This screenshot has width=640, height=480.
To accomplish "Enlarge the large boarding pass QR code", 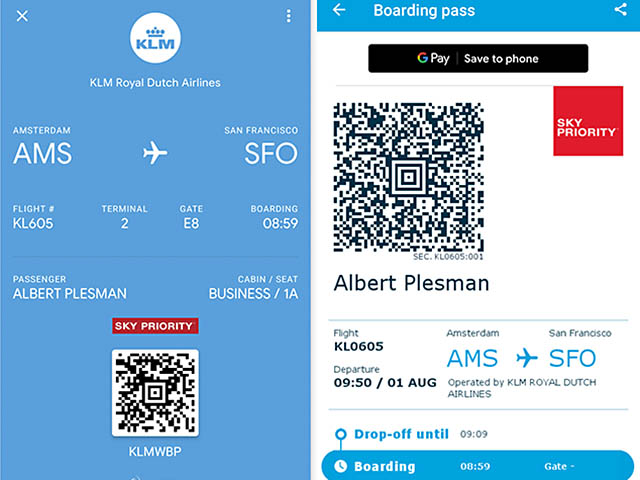I will 406,177.
